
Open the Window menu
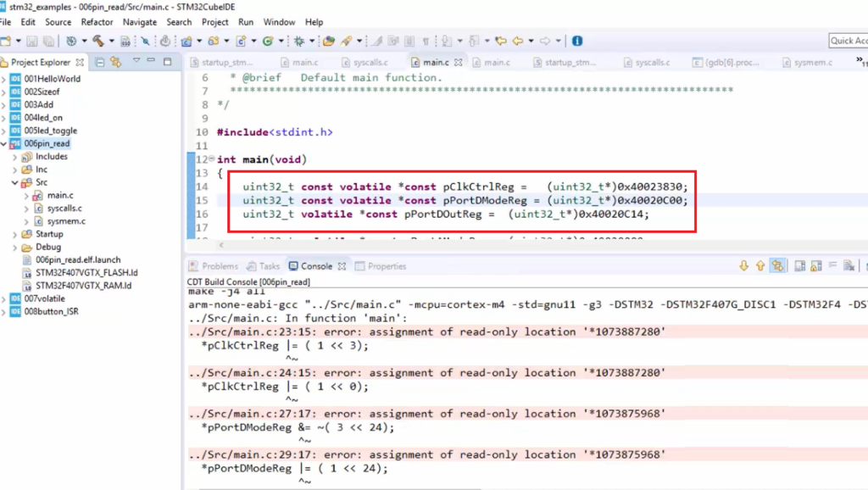[x=279, y=22]
